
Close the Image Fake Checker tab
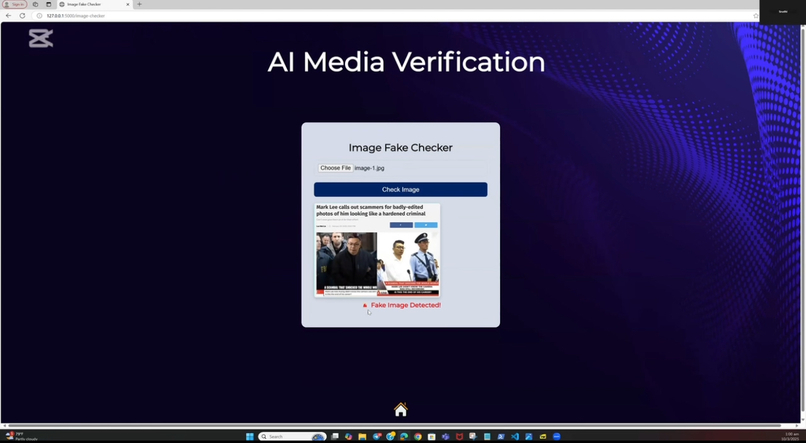(x=128, y=4)
